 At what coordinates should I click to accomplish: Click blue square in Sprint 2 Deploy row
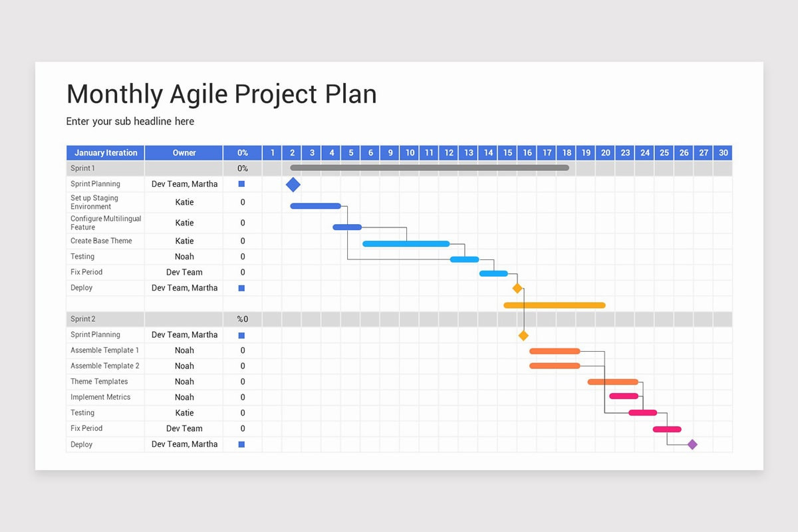point(241,444)
